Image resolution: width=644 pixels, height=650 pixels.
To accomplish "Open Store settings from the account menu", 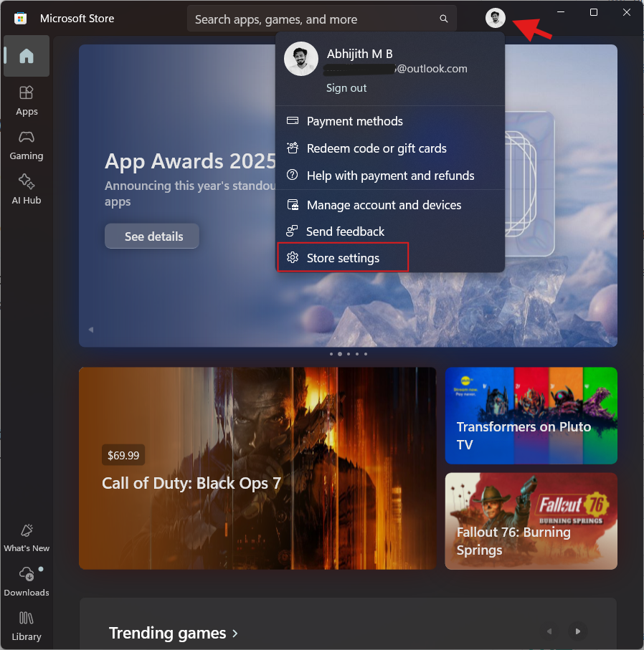I will tap(343, 257).
